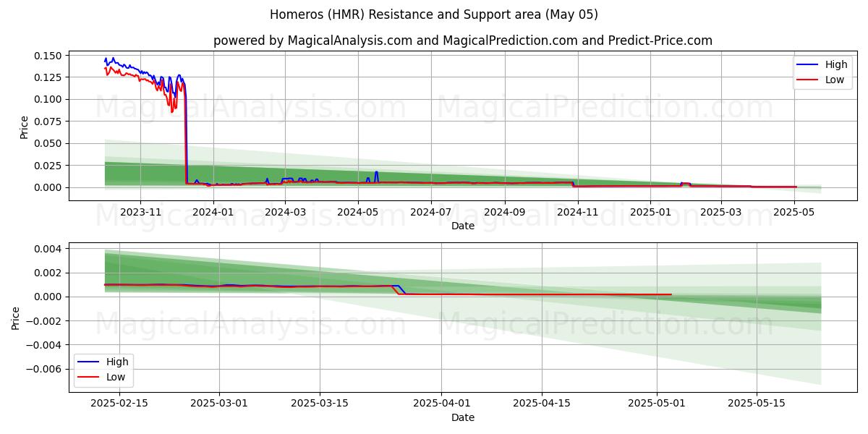Click the −0.004 price tick on the bottom chart
This screenshot has width=868, height=434.
click(x=44, y=345)
